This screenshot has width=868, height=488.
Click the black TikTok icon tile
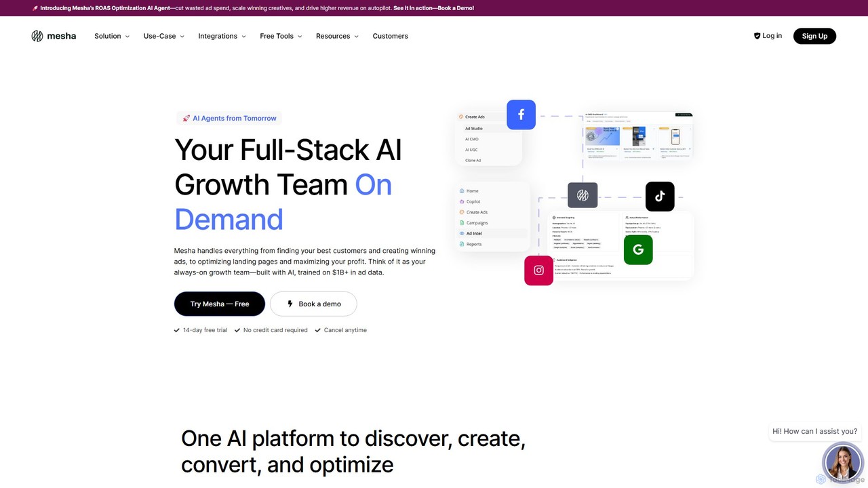[x=660, y=197]
